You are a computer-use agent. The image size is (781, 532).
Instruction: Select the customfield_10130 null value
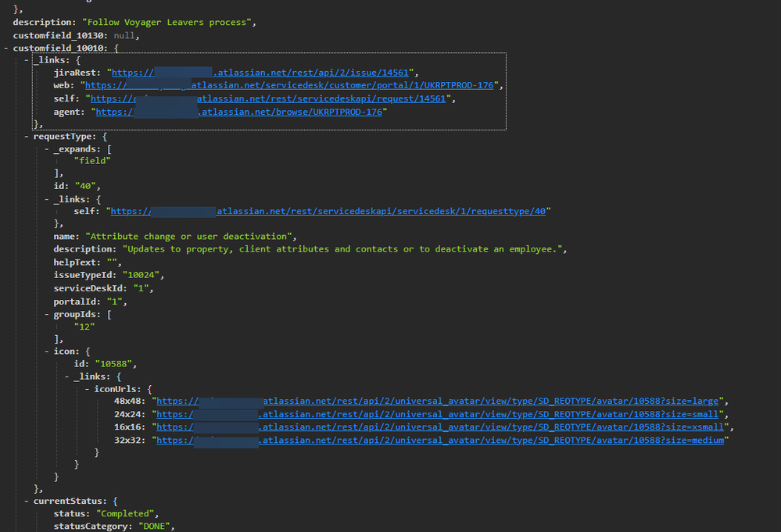(x=124, y=35)
